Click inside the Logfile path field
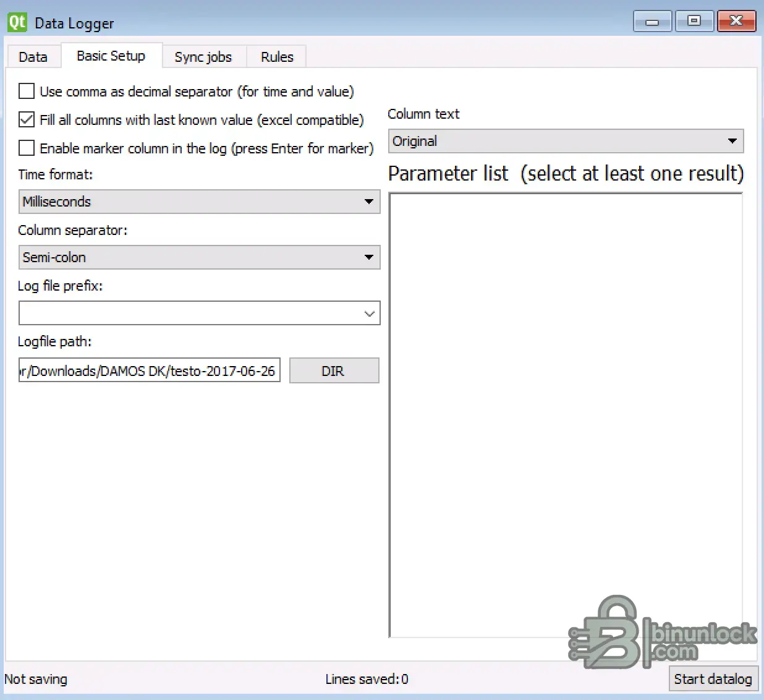The height and width of the screenshot is (700, 764). [x=149, y=370]
